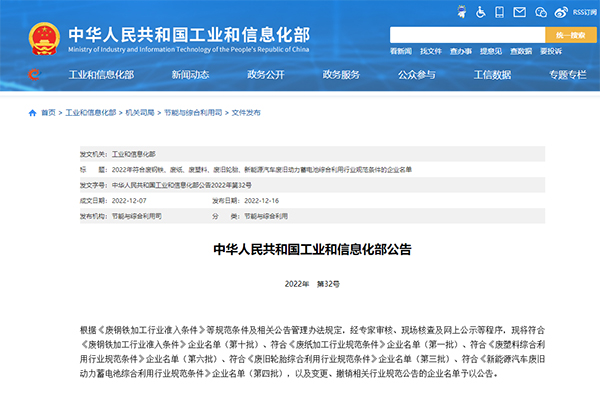600x393 pixels.
Task: Open the 工业和信息化部 navigation menu
Action: (x=101, y=75)
